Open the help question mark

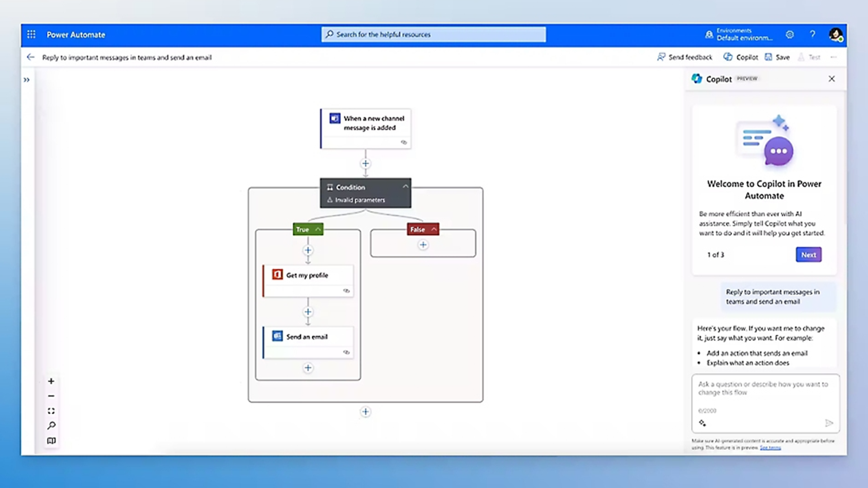click(812, 34)
